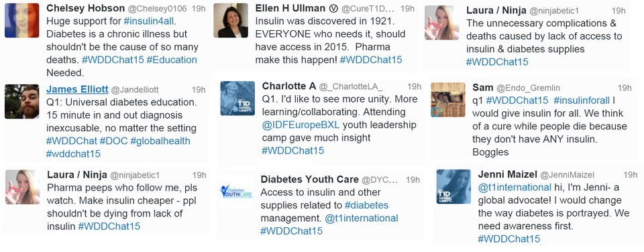
Task: Open @t1international mention in Jenni's tweet
Action: [515, 187]
